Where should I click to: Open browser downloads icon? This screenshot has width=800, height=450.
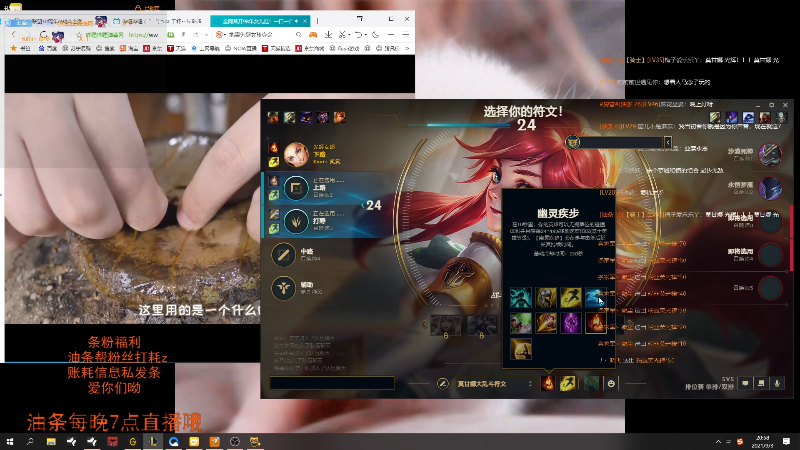pyautogui.click(x=329, y=35)
